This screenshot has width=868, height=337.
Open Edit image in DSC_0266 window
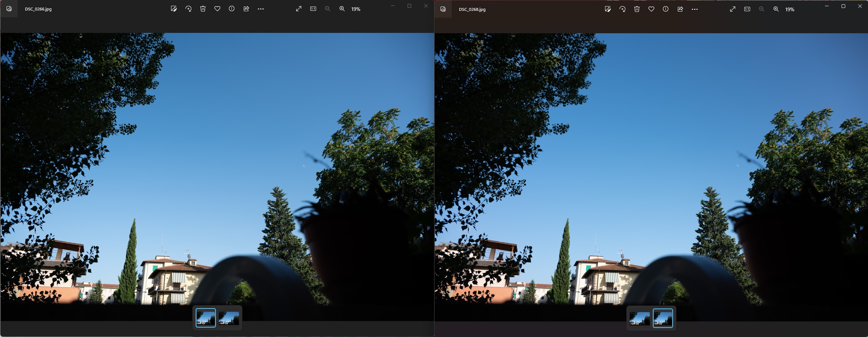pos(174,9)
